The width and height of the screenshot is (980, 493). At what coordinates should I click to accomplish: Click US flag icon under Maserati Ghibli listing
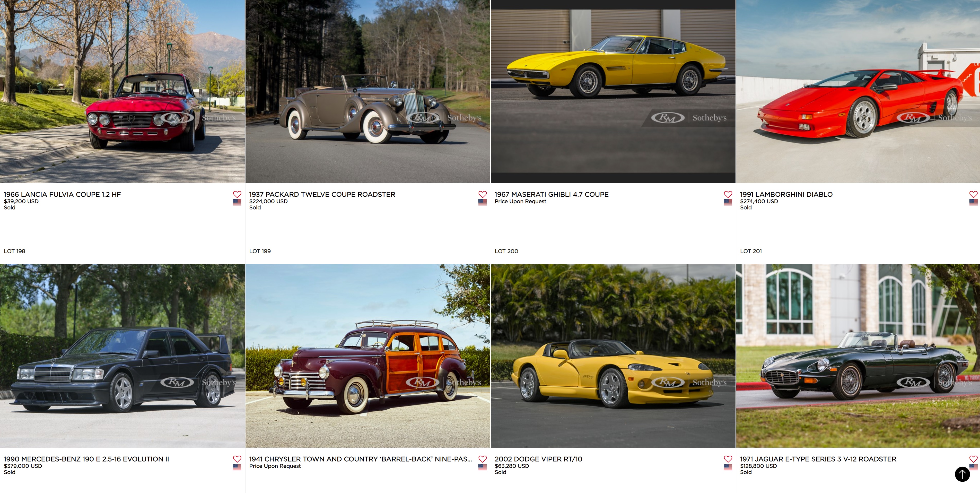point(728,202)
